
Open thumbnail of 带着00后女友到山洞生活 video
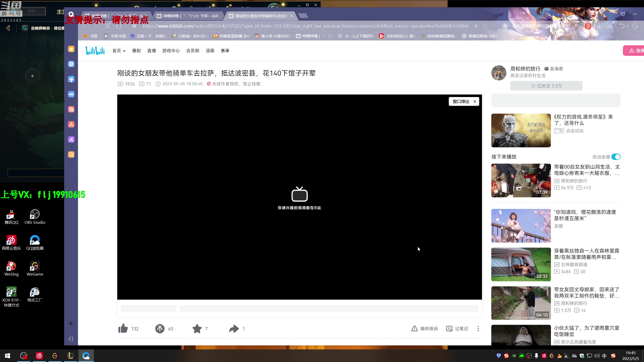pos(521,180)
